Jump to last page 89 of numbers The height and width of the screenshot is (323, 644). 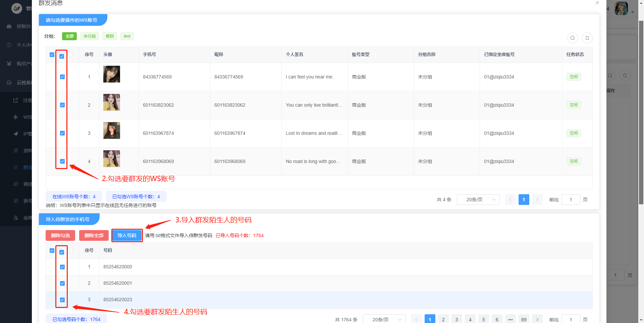(524, 319)
